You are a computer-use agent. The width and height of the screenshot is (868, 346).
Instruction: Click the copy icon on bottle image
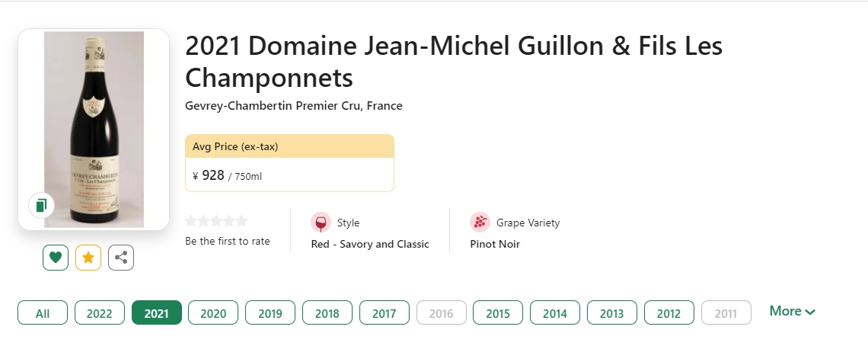pos(42,205)
